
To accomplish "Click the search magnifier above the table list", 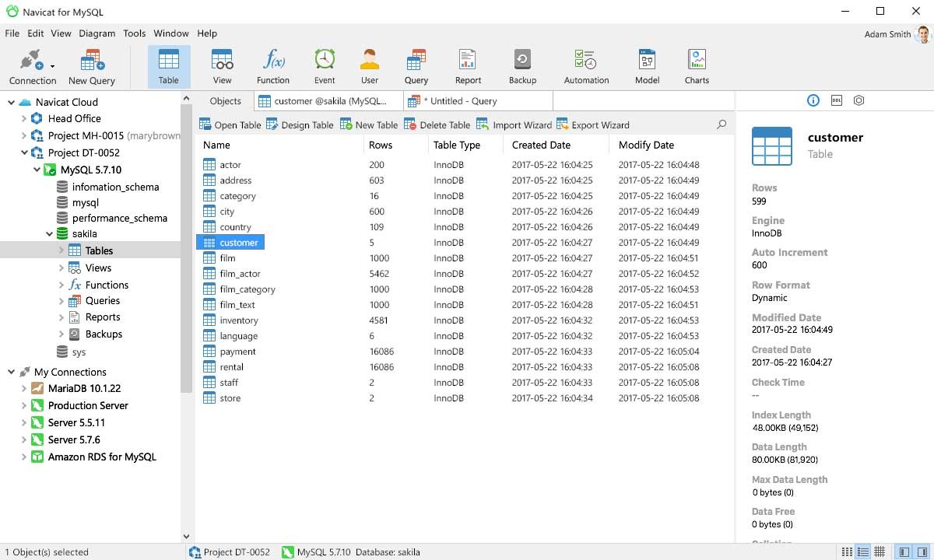I will point(722,124).
